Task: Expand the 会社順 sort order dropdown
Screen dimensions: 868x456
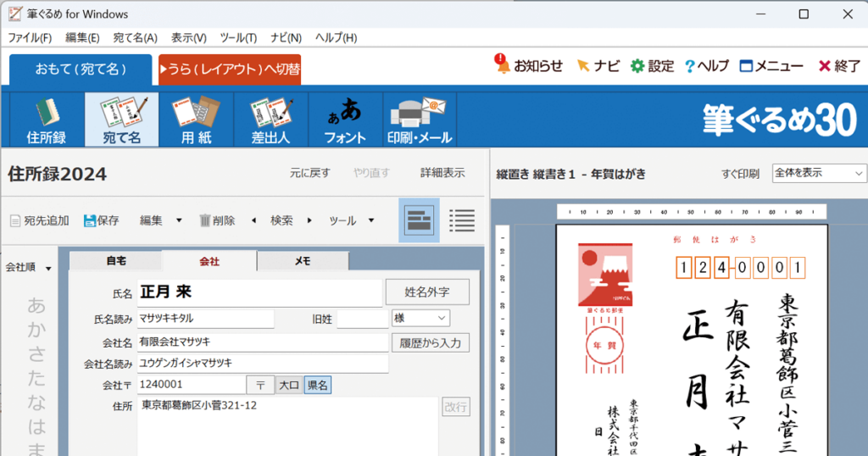Action: pos(28,268)
